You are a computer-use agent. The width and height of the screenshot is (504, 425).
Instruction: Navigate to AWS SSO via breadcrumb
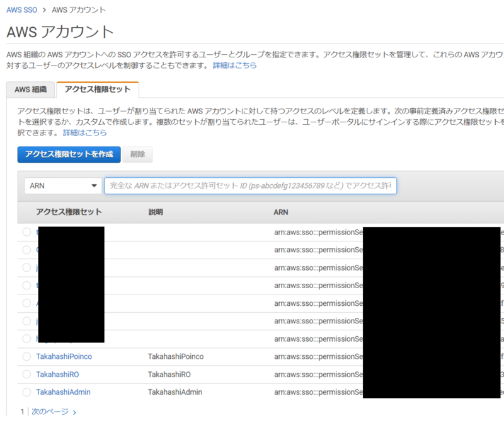tap(20, 9)
